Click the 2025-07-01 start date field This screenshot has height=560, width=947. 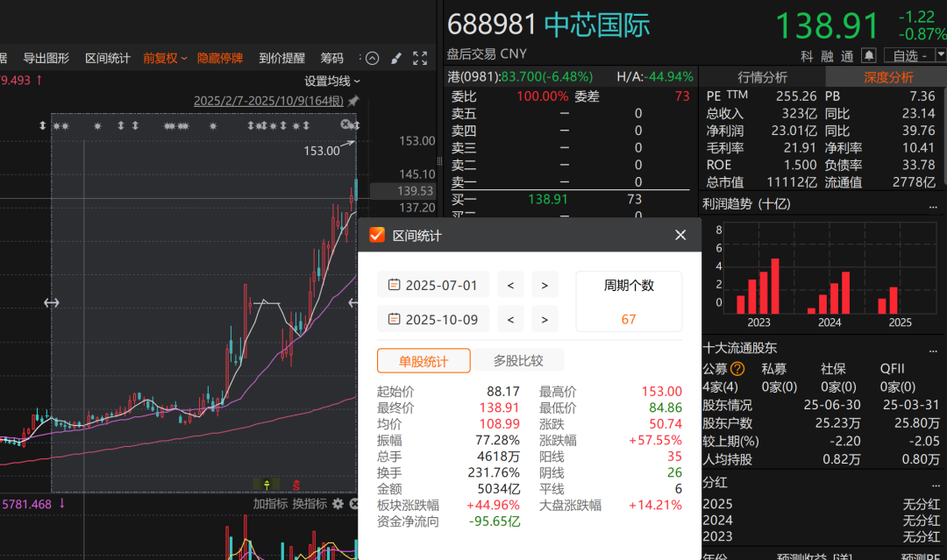(x=433, y=285)
